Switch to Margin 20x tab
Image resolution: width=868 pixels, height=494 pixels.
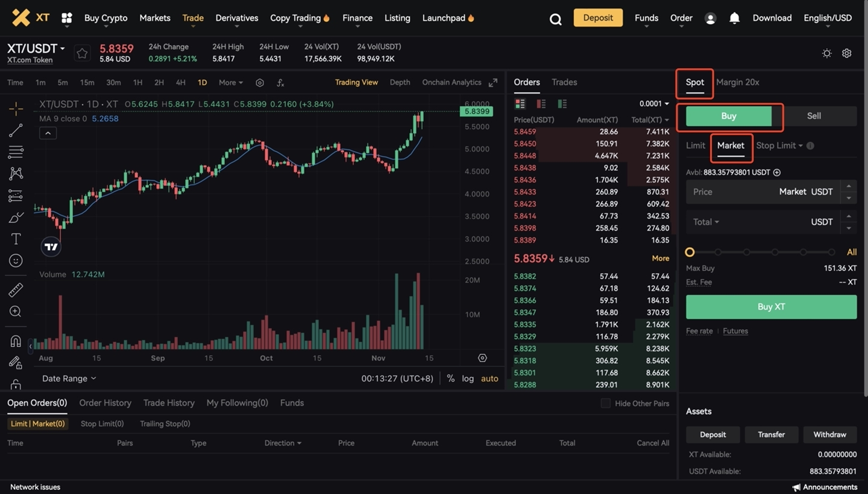[738, 82]
